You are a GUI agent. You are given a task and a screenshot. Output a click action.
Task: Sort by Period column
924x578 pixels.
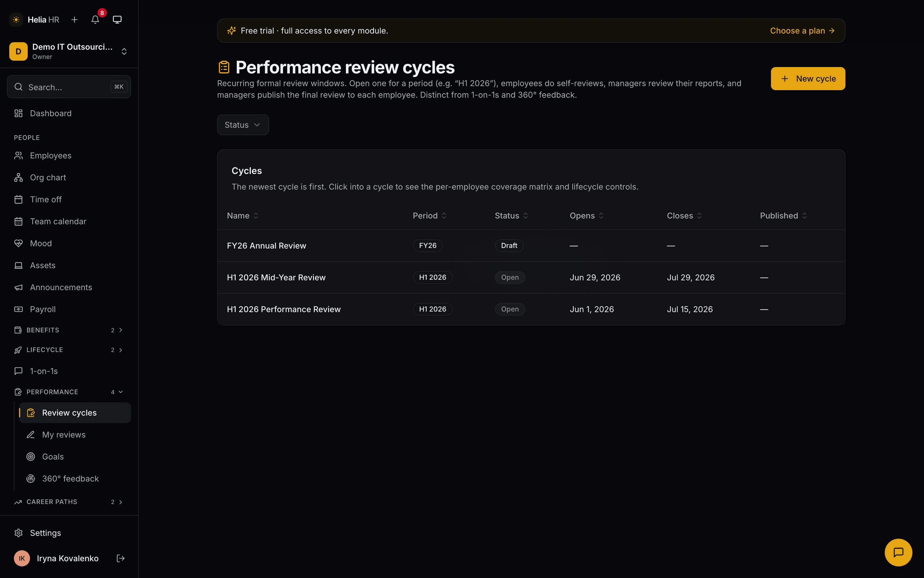click(x=430, y=216)
